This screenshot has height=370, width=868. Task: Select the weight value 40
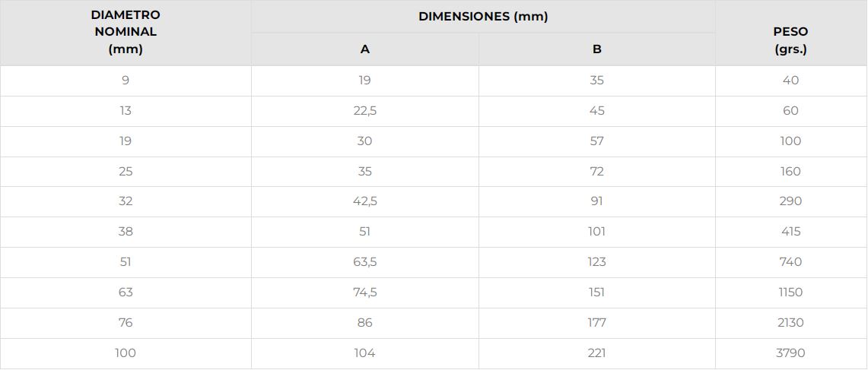tap(790, 81)
